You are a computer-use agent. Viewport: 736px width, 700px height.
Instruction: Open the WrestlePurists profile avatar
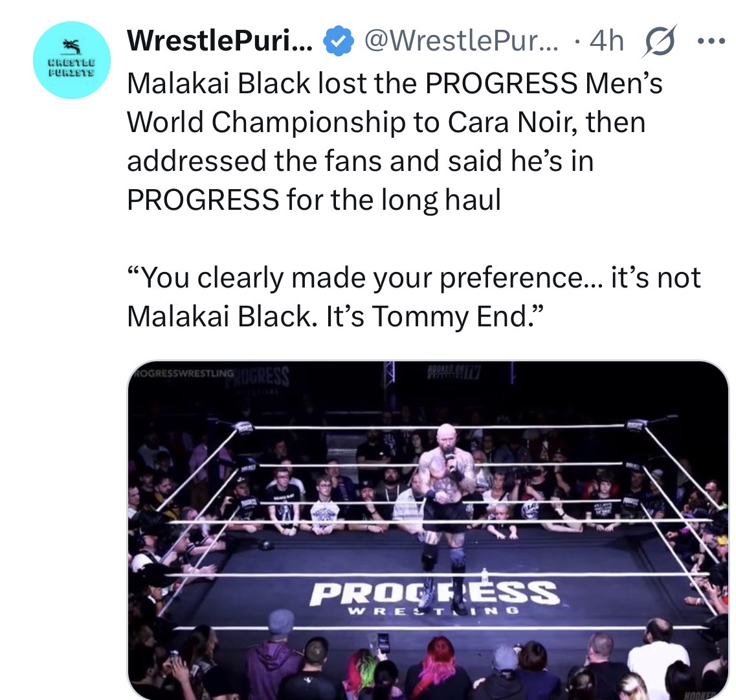[x=72, y=60]
